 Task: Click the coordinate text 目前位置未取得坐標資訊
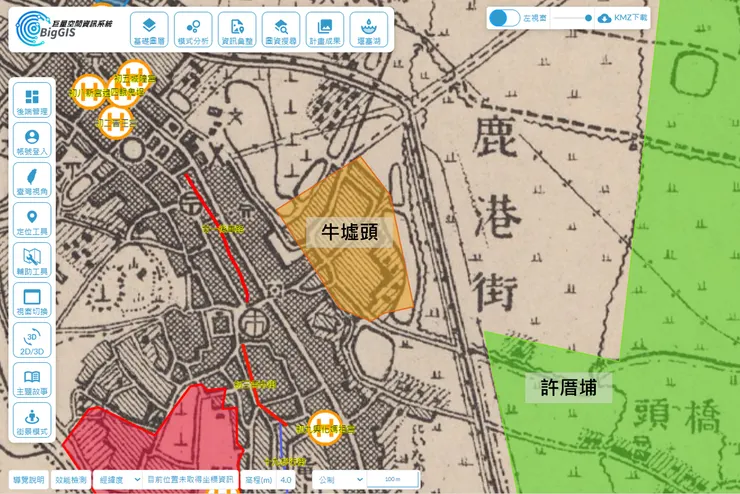pyautogui.click(x=191, y=479)
